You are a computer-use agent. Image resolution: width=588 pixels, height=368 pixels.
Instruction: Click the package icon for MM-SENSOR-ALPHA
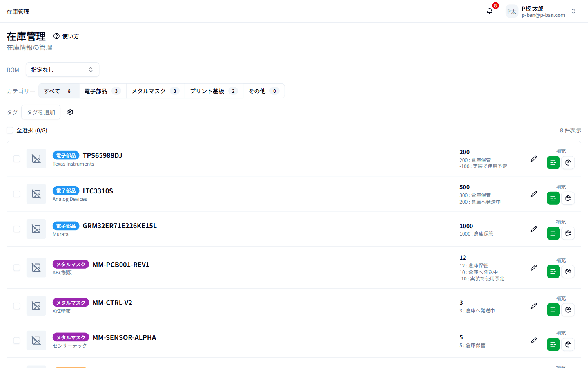(568, 345)
